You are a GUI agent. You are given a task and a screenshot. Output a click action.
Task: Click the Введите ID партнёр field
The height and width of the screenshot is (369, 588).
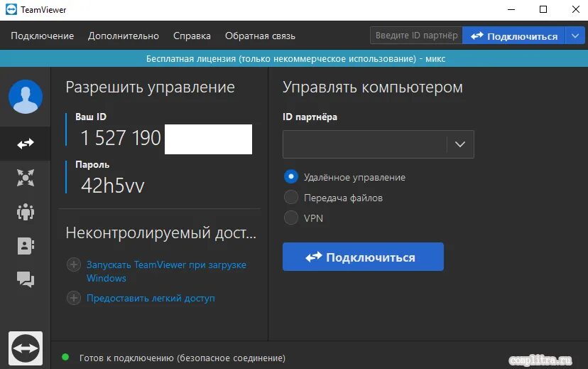pos(416,36)
